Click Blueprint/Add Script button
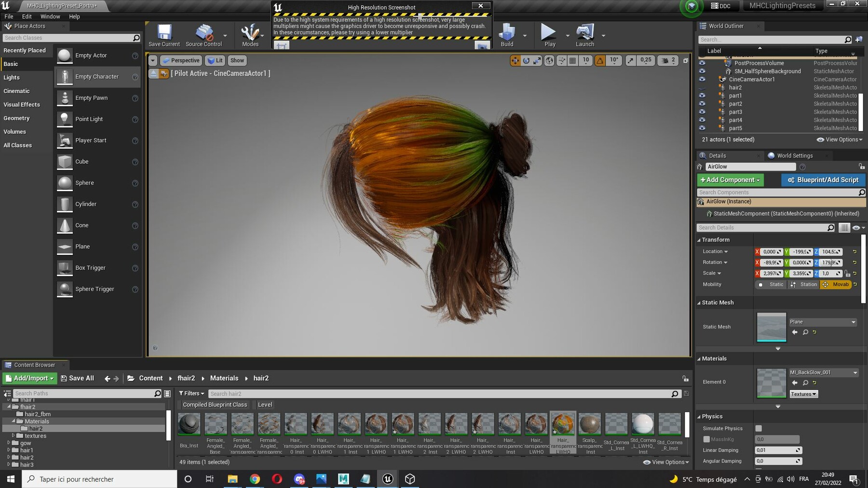 823,180
